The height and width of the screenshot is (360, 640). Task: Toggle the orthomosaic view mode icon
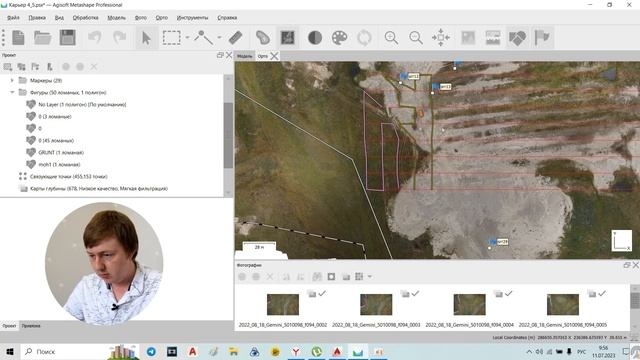pyautogui.click(x=288, y=38)
